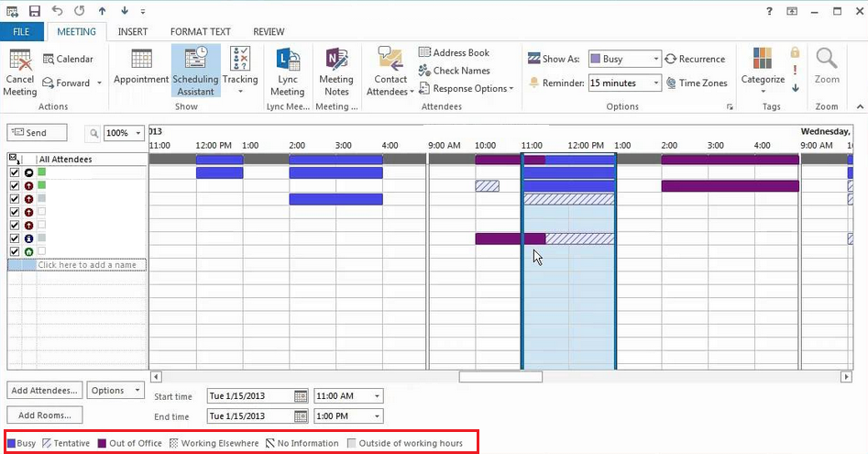Start a Lync Meeting

[287, 70]
